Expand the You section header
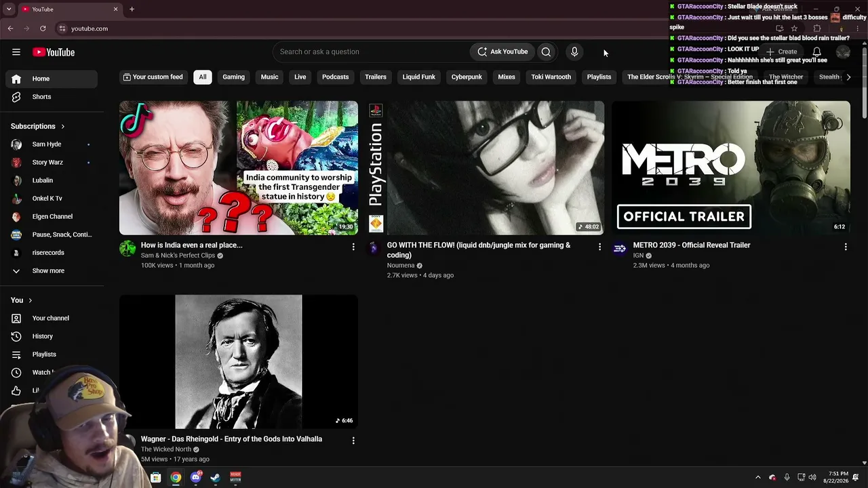Image resolution: width=868 pixels, height=488 pixels. (x=22, y=300)
